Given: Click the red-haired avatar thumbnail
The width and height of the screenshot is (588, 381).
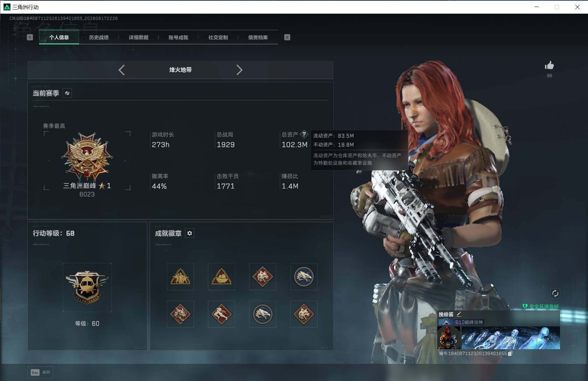Looking at the screenshot, I should click(449, 338).
